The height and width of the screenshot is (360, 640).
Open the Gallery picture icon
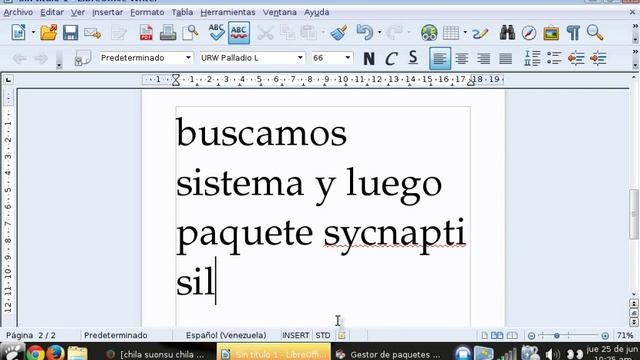(551, 32)
